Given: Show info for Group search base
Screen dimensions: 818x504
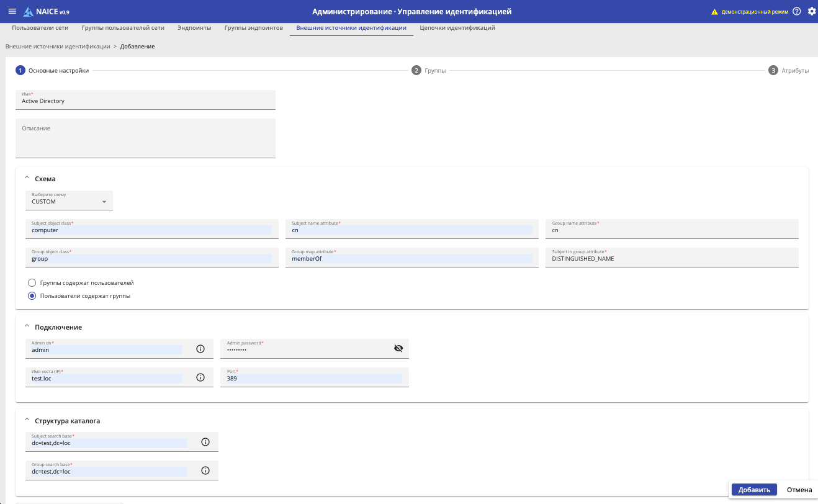Looking at the screenshot, I should click(x=205, y=471).
